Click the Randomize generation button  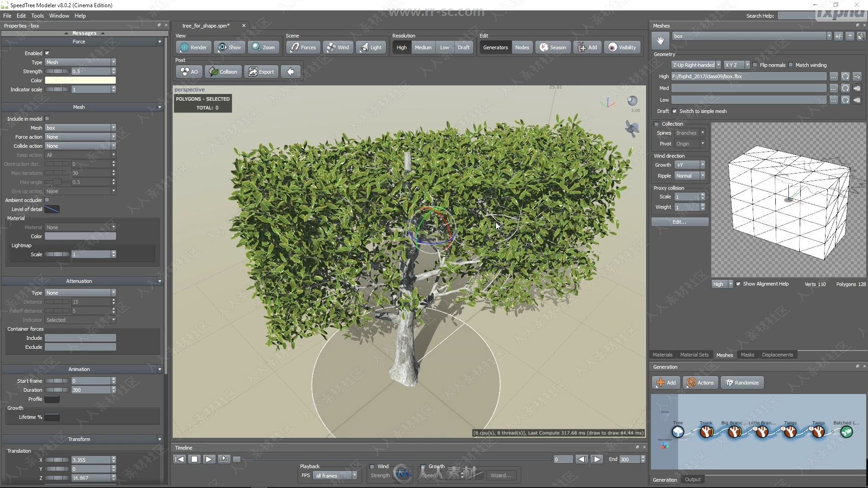[742, 383]
